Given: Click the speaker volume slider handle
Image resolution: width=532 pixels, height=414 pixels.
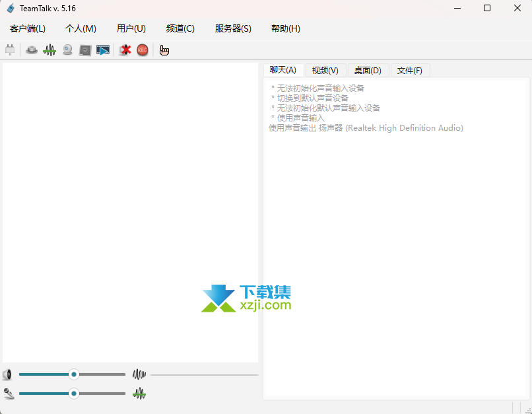Looking at the screenshot, I should pos(74,374).
